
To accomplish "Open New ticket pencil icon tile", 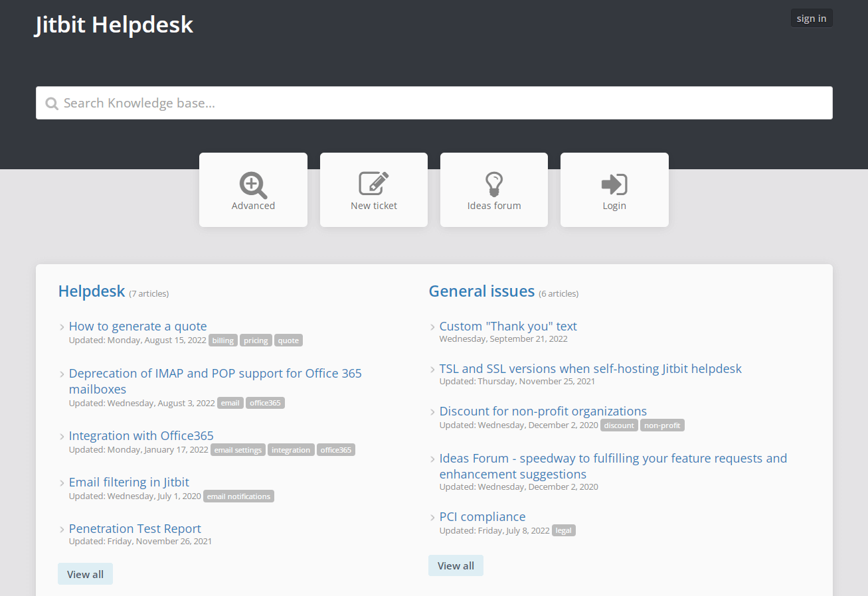I will pos(374,190).
